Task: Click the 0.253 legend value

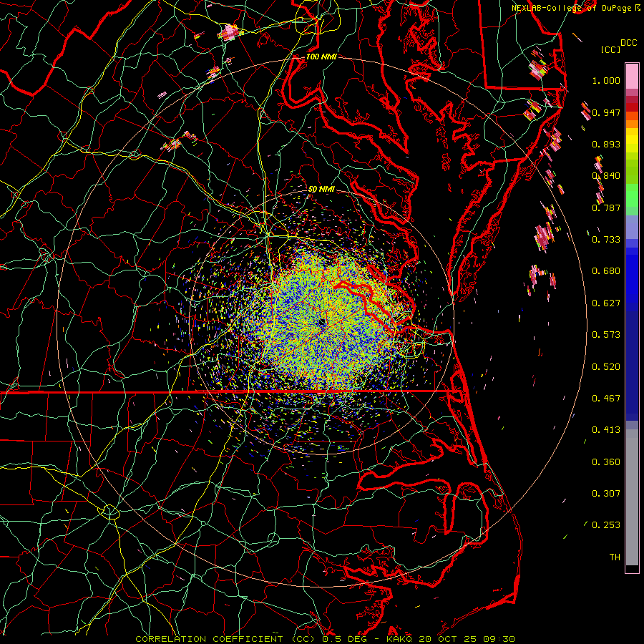Action: click(606, 525)
